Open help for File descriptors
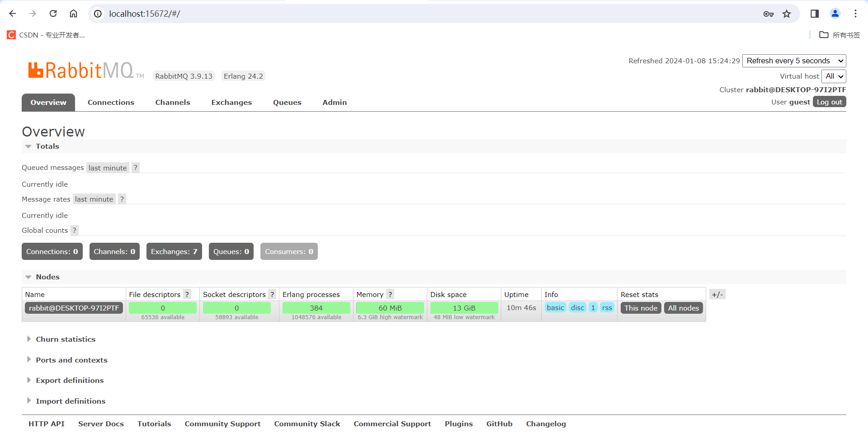The image size is (868, 443). coord(187,294)
